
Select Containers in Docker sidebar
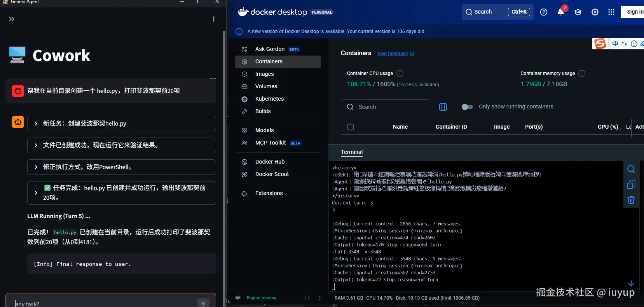(278, 61)
